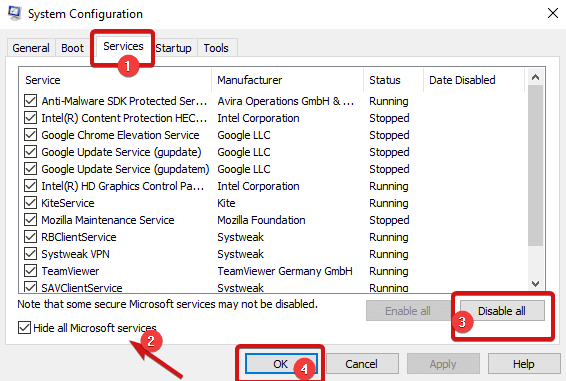This screenshot has width=566, height=381.
Task: Switch to the General tab
Action: coord(31,48)
